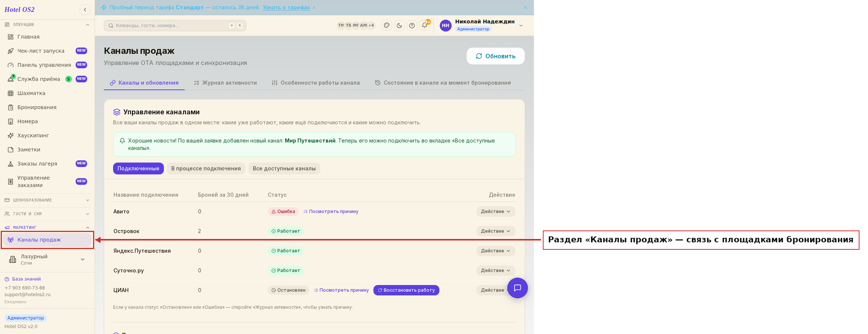Switch to the Журнал активности tab

225,83
